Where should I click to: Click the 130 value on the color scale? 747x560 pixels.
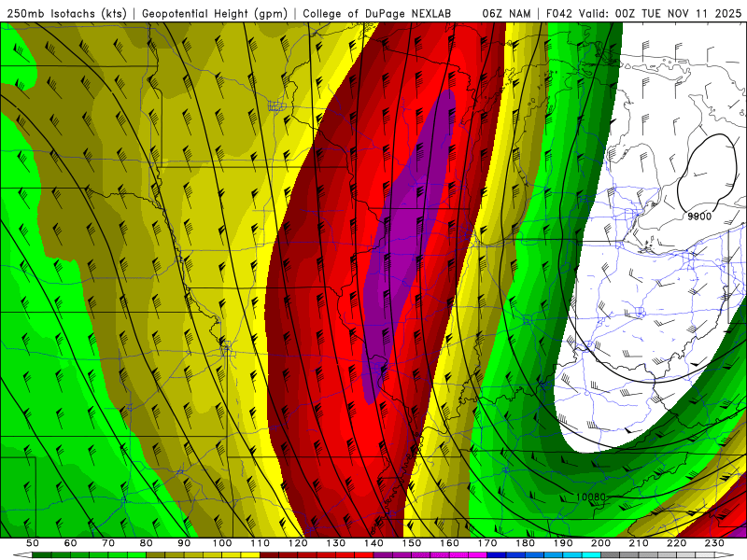tap(335, 543)
